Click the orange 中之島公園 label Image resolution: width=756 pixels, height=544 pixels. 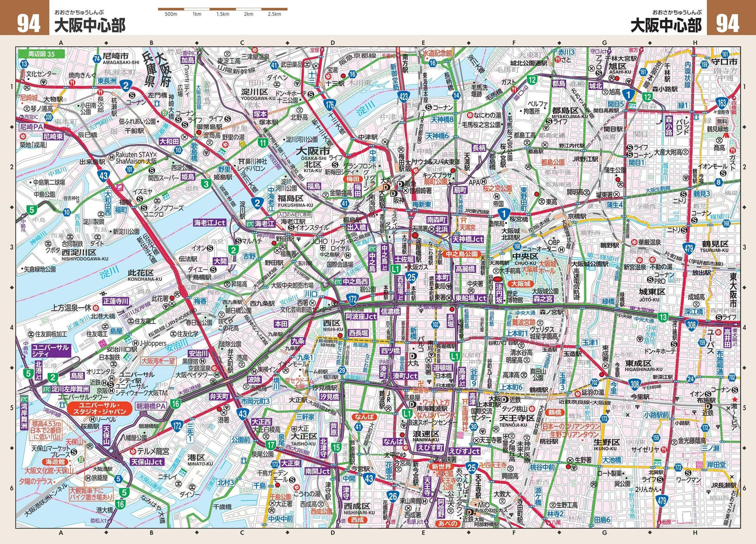pyautogui.click(x=462, y=254)
